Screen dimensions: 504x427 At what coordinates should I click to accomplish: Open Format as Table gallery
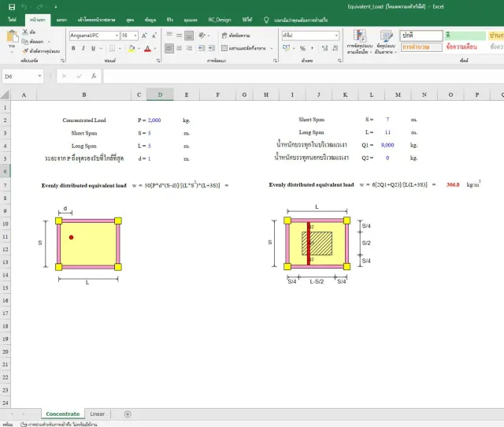(x=386, y=42)
